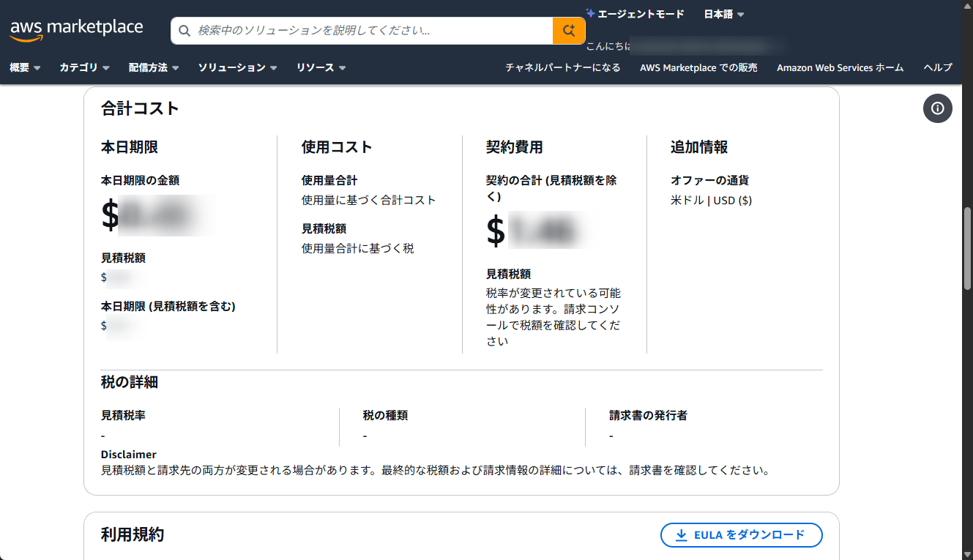Go to Amazon Web Services ホーム
This screenshot has height=560, width=973.
[840, 67]
